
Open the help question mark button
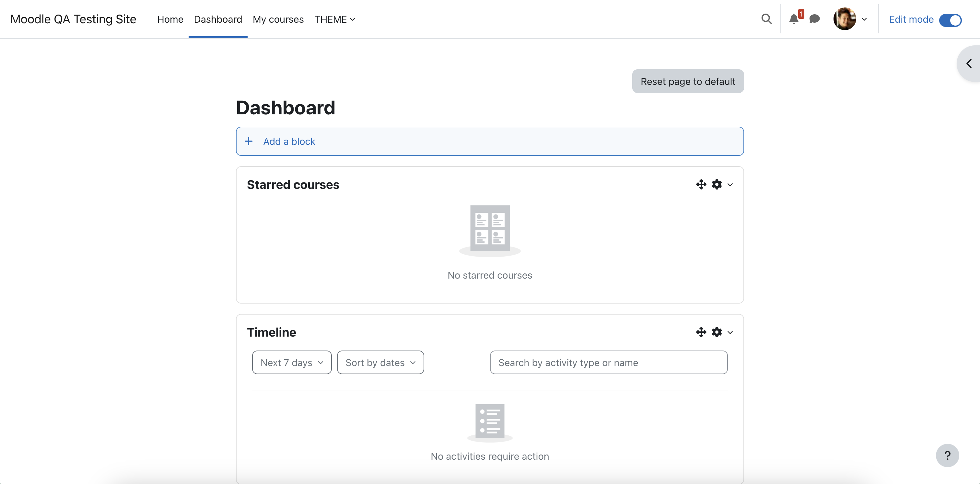click(x=947, y=455)
